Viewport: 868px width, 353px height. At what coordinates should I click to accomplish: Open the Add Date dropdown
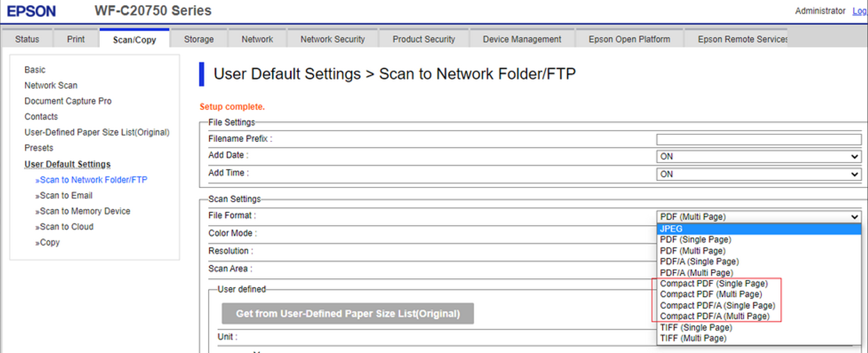759,157
